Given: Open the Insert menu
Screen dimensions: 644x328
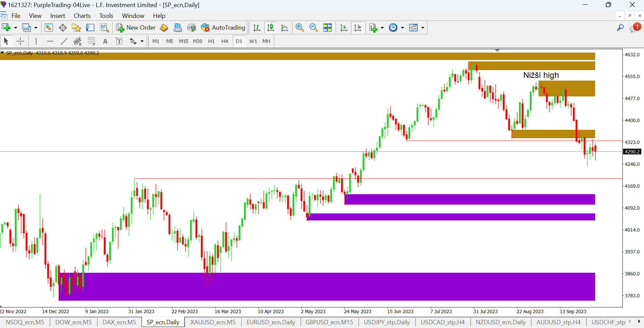Looking at the screenshot, I should point(58,16).
